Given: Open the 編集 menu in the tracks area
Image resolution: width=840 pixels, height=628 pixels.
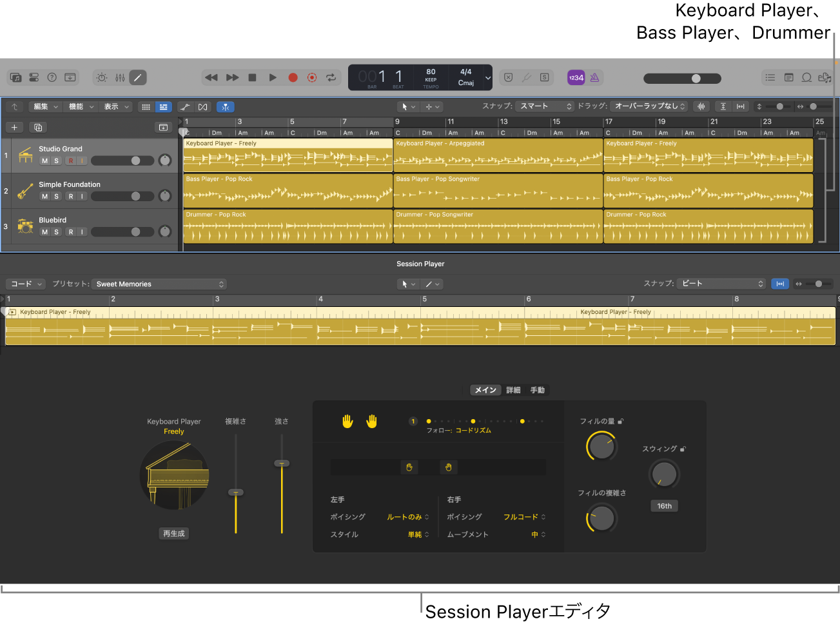Looking at the screenshot, I should click(x=41, y=106).
